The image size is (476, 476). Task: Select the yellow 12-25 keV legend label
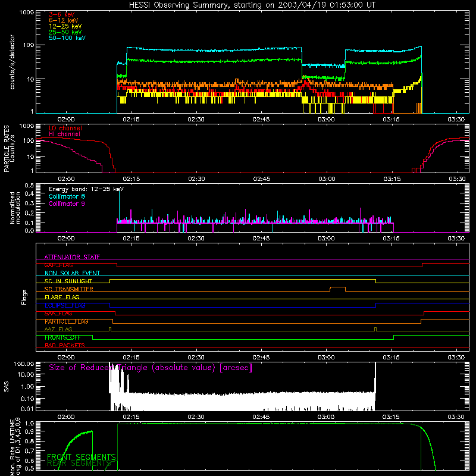click(65, 26)
